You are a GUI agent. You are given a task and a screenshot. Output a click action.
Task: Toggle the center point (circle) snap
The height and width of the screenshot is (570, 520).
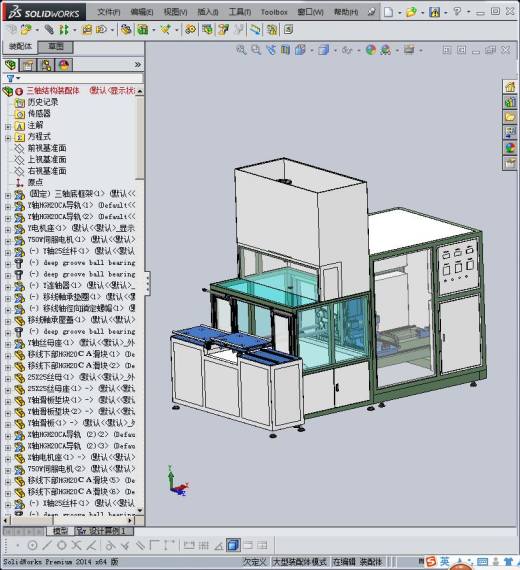tap(32, 545)
